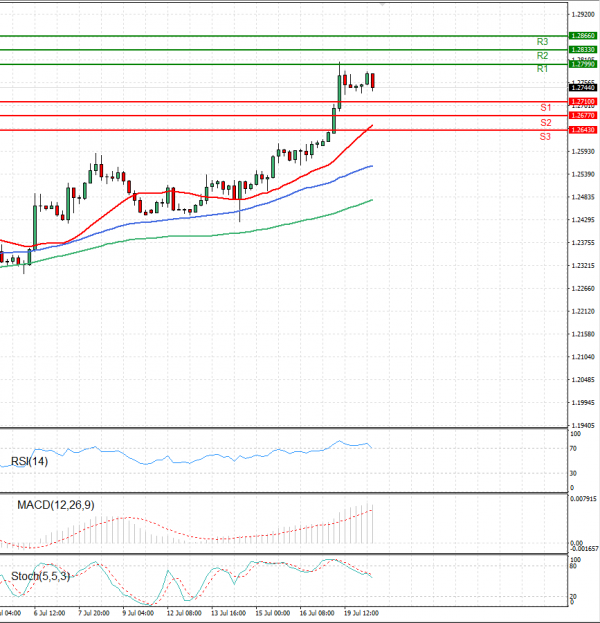Image resolution: width=600 pixels, height=623 pixels.
Task: Click the Stoch(5,5,3) indicator label
Action: [x=39, y=577]
